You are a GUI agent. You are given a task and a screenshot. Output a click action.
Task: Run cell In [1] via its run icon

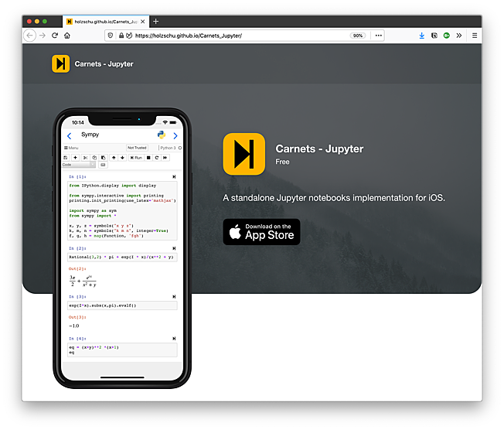[x=174, y=177]
